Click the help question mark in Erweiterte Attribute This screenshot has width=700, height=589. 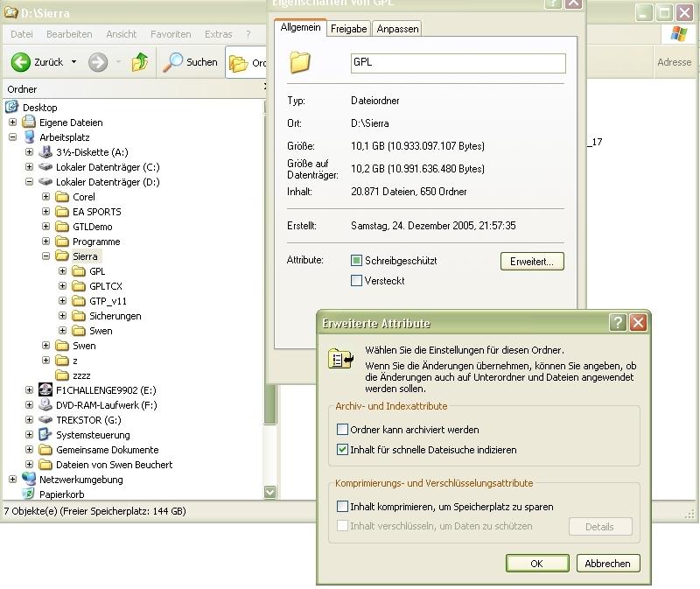618,323
